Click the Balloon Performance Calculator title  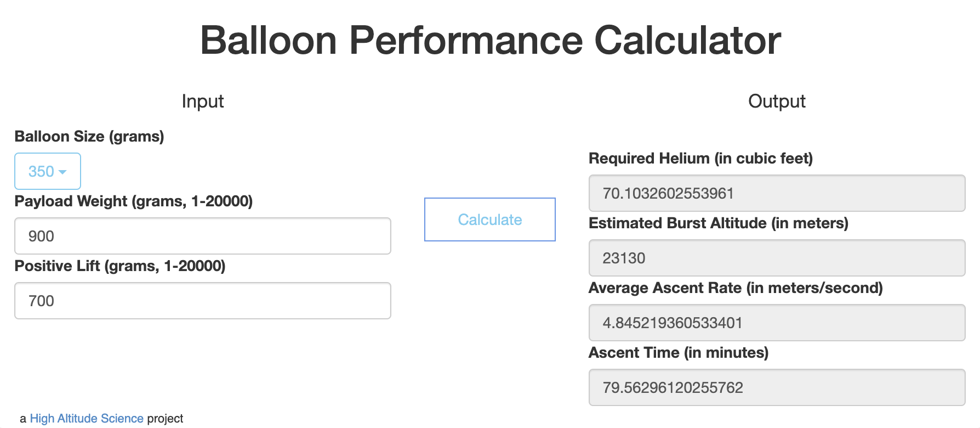coord(490,41)
